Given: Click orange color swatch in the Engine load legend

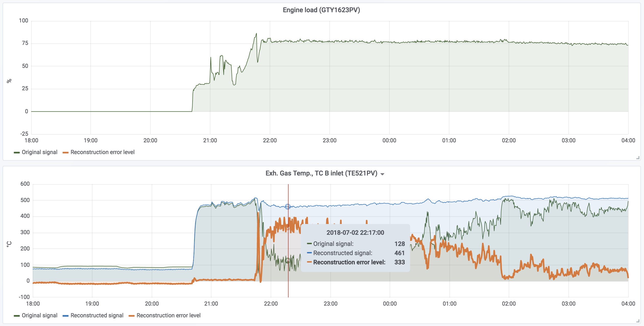Looking at the screenshot, I should (65, 153).
